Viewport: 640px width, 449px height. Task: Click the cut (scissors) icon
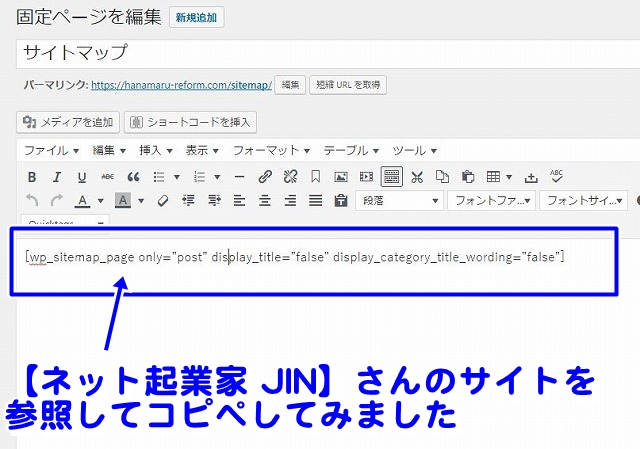coord(417,177)
